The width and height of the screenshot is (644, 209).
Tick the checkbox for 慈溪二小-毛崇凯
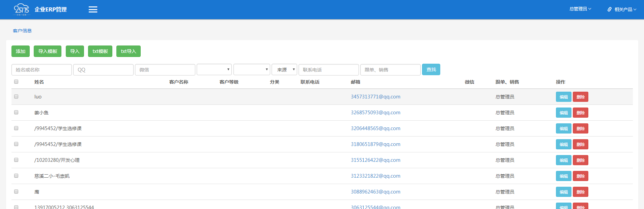coord(16,176)
